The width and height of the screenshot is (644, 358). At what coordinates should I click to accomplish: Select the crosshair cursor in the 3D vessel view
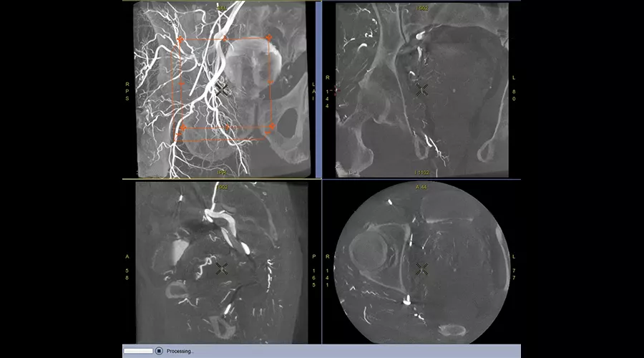click(x=222, y=90)
